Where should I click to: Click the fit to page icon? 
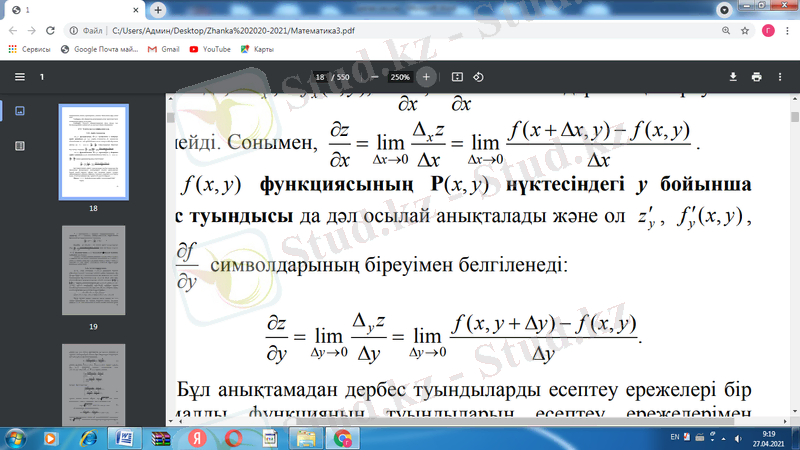[x=457, y=77]
